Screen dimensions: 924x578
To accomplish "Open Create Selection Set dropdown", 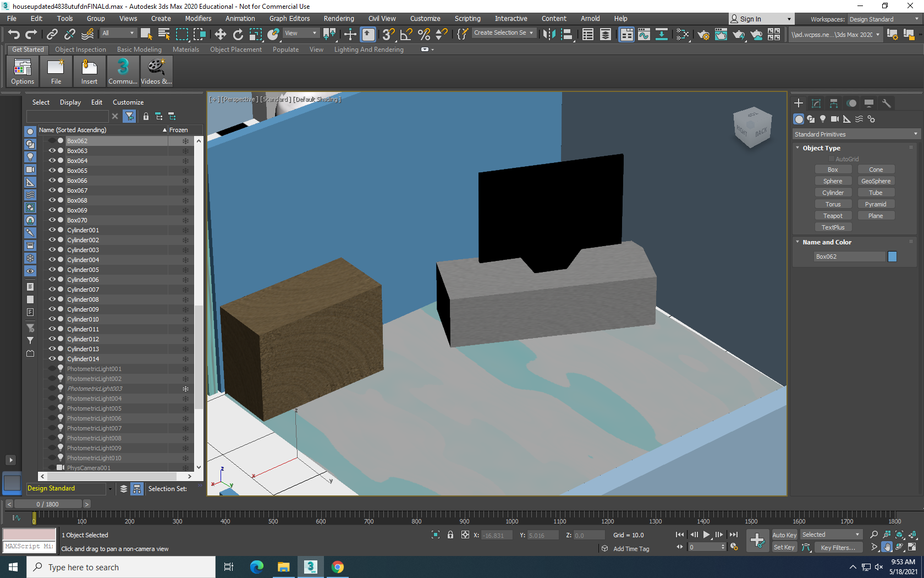I will (504, 33).
